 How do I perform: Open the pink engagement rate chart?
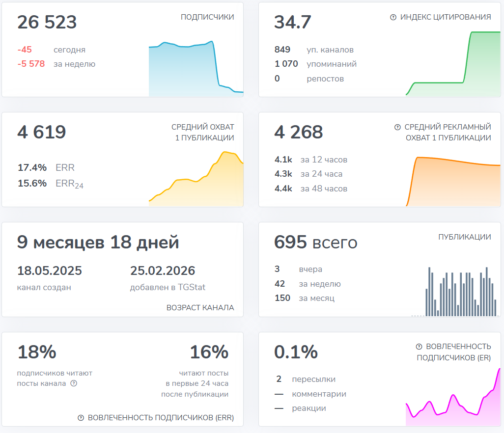point(452,403)
